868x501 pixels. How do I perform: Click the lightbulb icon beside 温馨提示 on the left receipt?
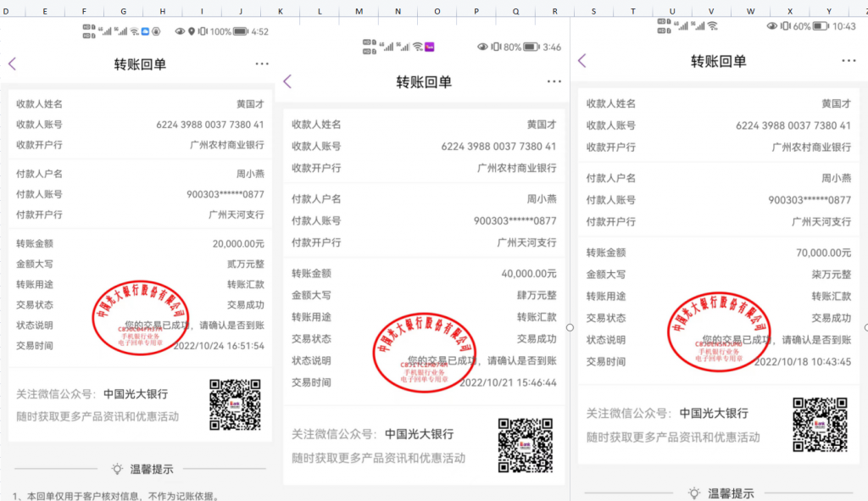point(118,469)
